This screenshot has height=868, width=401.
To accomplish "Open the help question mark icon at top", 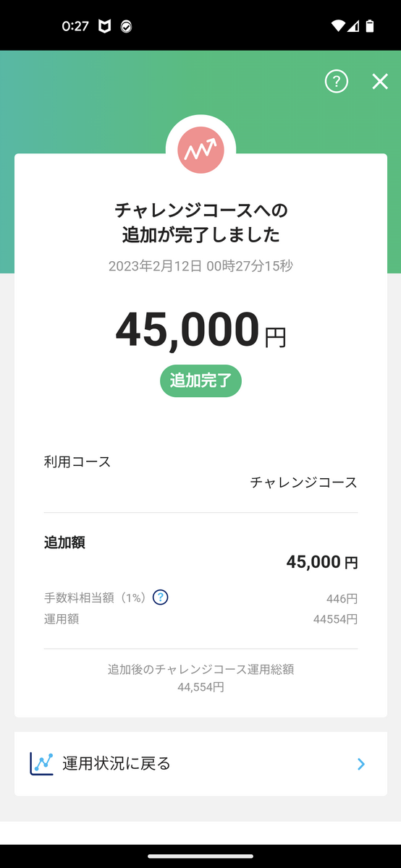I will coord(337,82).
